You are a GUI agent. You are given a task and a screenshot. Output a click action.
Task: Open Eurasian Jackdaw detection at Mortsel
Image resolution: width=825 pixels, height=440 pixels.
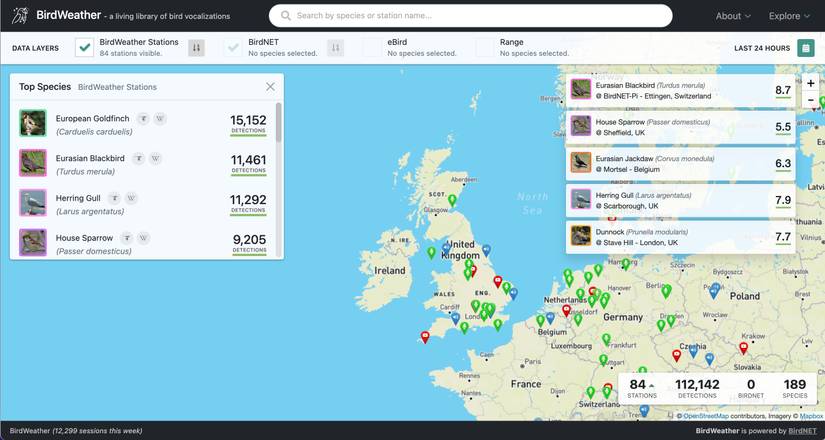pyautogui.click(x=680, y=164)
